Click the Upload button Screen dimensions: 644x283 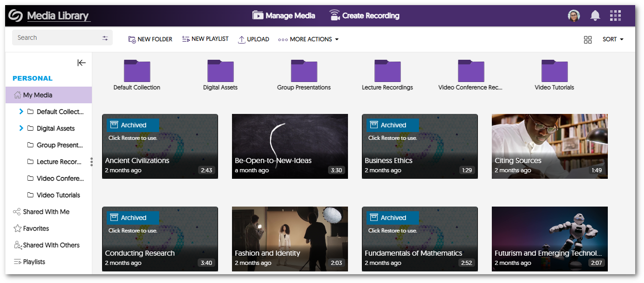click(x=253, y=39)
